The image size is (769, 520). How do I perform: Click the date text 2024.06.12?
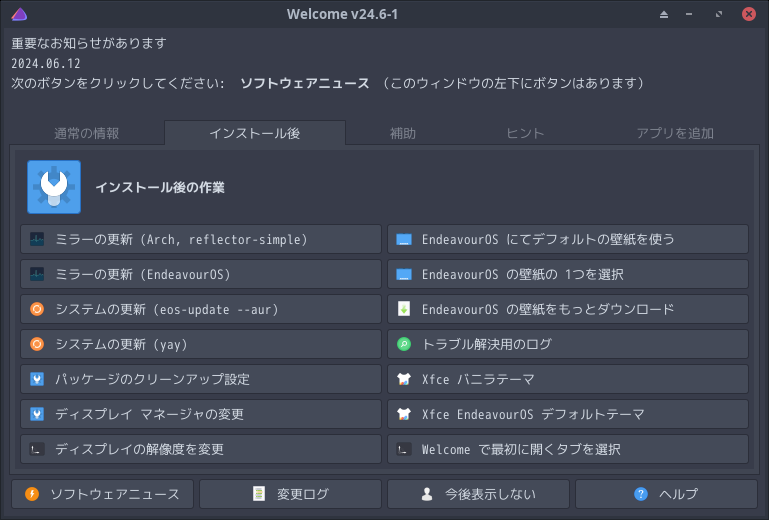pyautogui.click(x=46, y=63)
